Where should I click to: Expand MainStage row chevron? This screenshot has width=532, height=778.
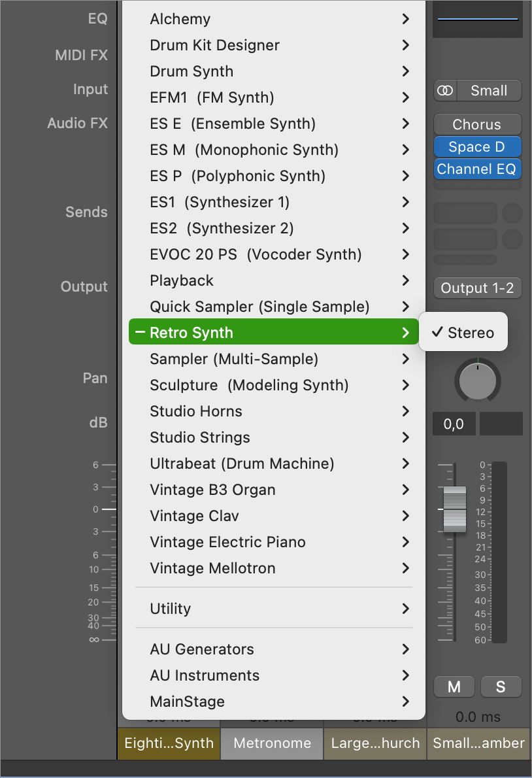point(406,702)
